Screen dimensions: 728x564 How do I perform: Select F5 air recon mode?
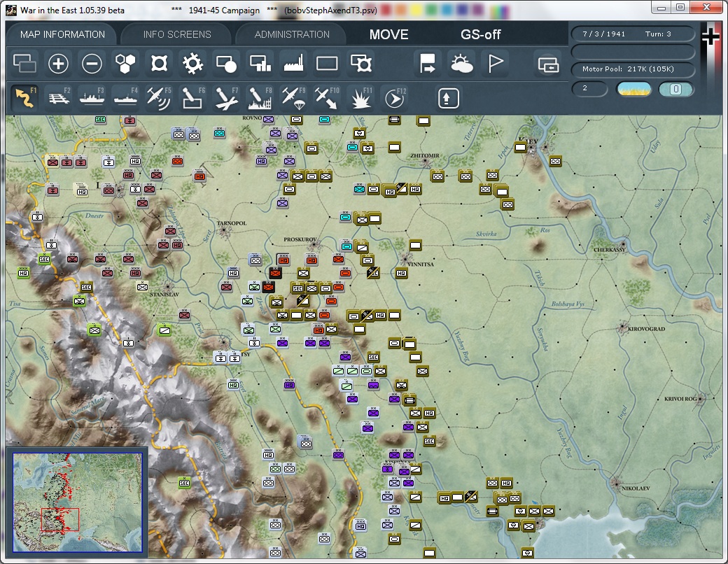click(x=159, y=97)
